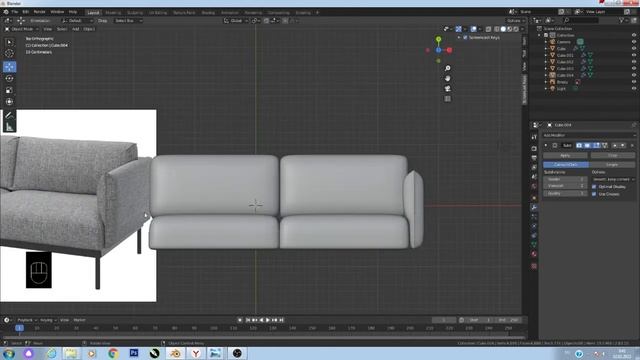Image resolution: width=640 pixels, height=360 pixels.
Task: Apply the subdivision modifier
Action: click(565, 156)
